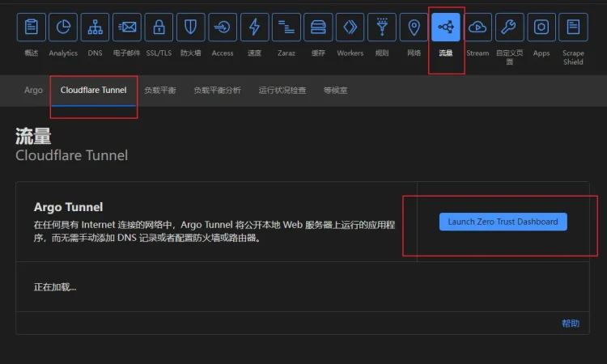Image resolution: width=607 pixels, height=364 pixels.
Task: Open the 自定义页面 wrench icon
Action: point(509,27)
